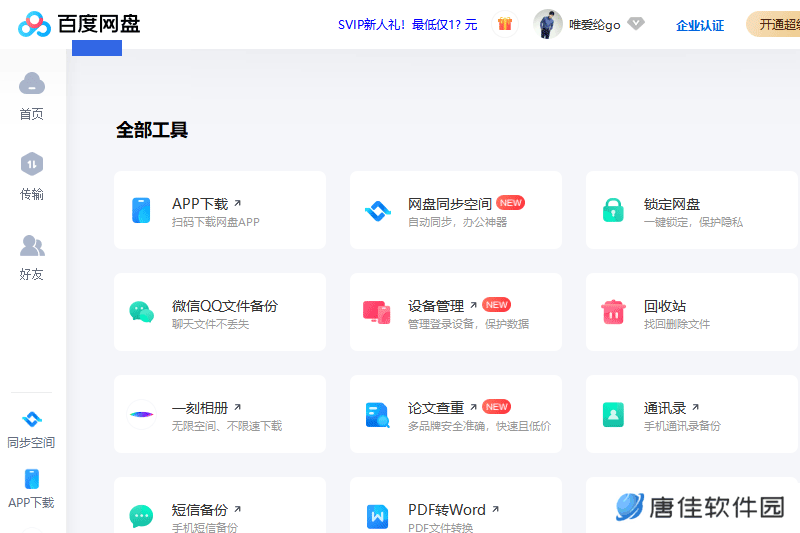Open the SVIP新人礼 promotion link

[x=408, y=24]
